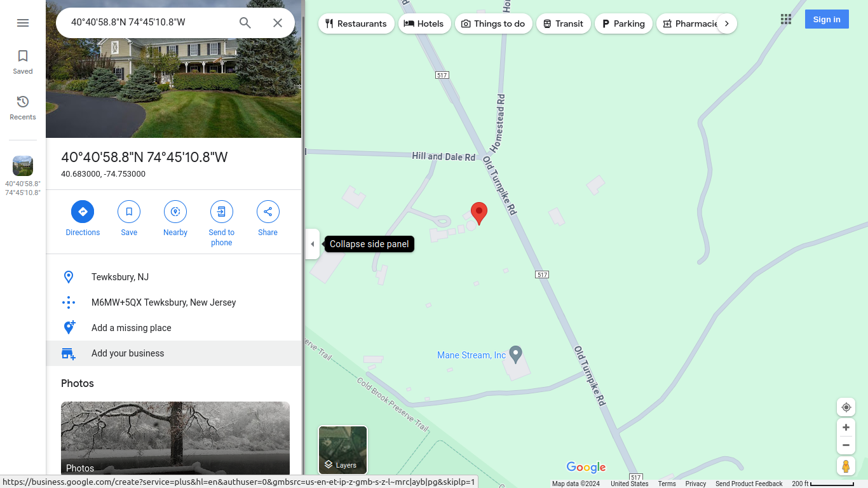
Task: Click the search magnifier icon
Action: point(245,23)
